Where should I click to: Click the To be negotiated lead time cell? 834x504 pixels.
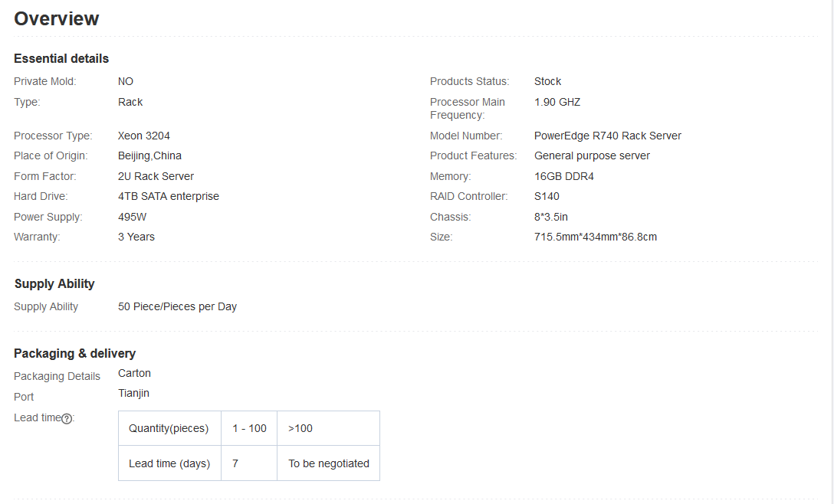point(329,463)
